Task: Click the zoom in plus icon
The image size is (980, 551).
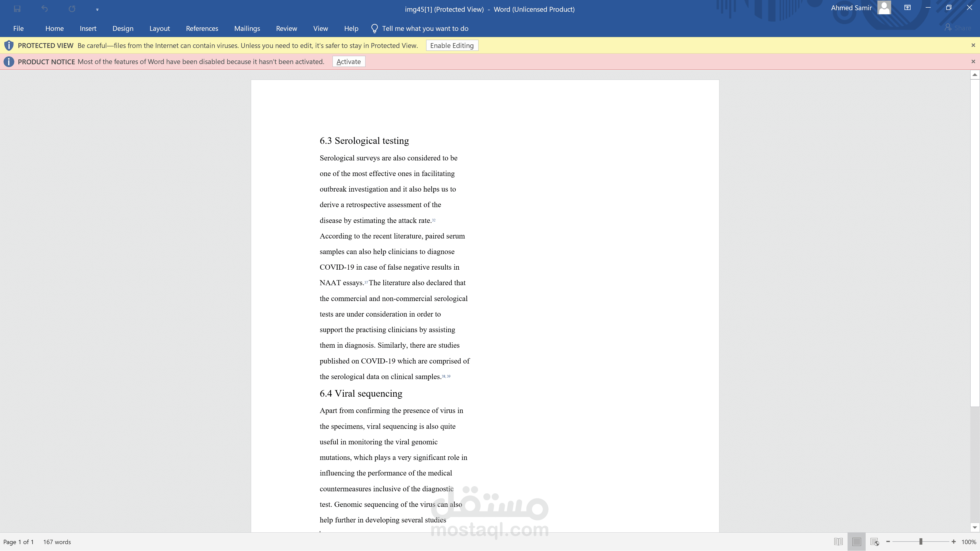Action: click(953, 542)
